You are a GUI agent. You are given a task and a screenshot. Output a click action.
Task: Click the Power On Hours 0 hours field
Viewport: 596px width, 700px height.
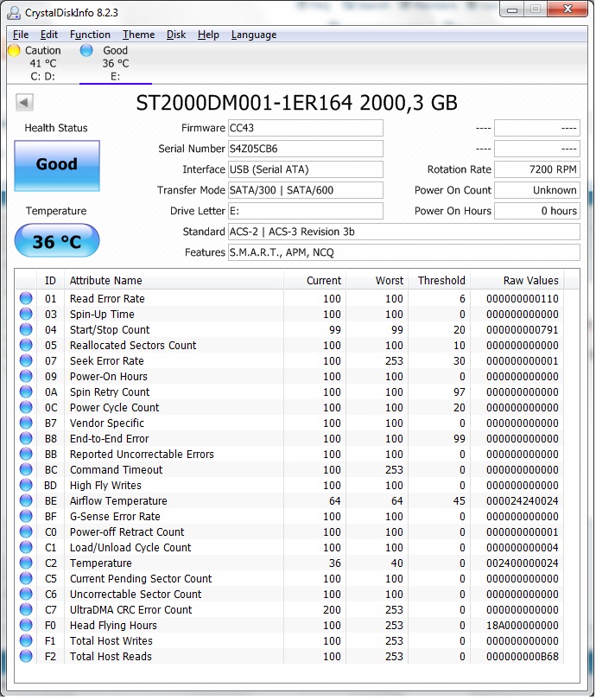(537, 211)
